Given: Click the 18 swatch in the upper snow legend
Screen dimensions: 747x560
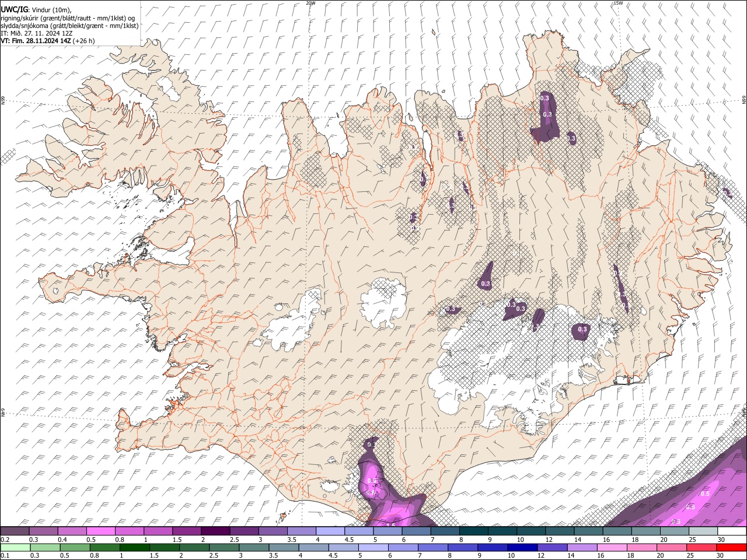Looking at the screenshot, I should [645, 531].
